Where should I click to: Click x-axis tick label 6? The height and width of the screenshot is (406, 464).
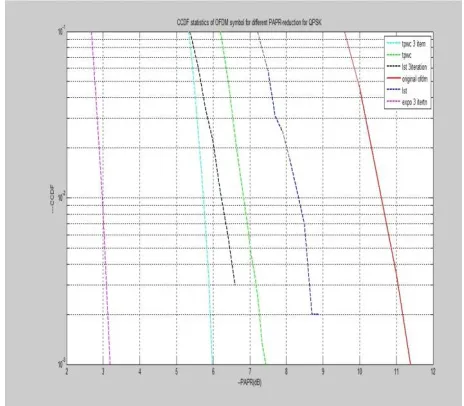point(213,371)
